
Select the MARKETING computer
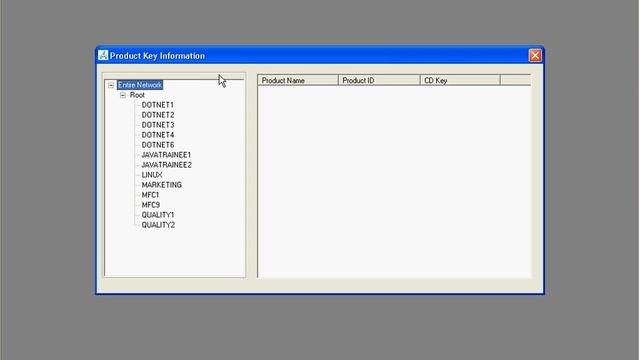tap(162, 185)
